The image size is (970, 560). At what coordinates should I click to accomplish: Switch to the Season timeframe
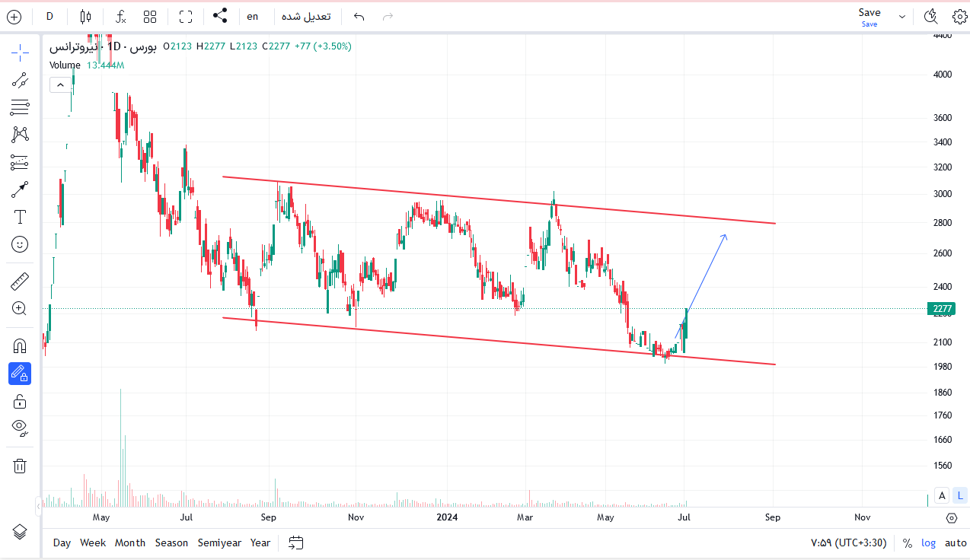tap(171, 543)
